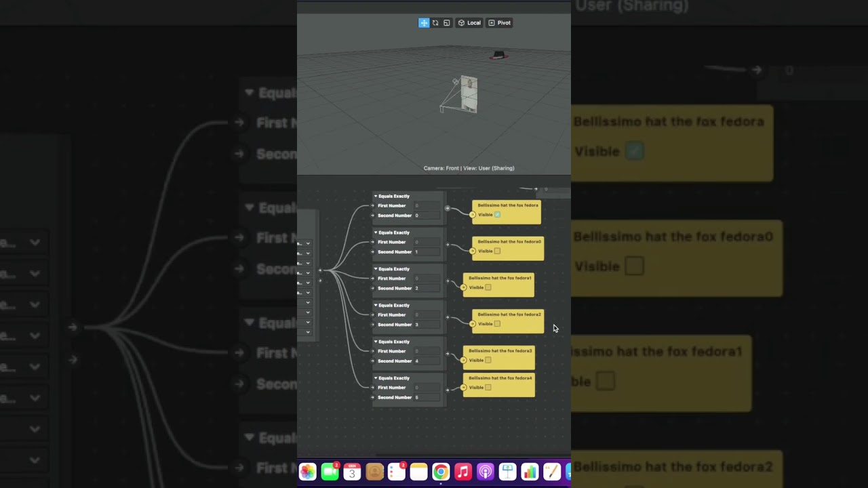Click Second Number field with value 0
Viewport: 868px width, 488px height.
[x=427, y=216]
